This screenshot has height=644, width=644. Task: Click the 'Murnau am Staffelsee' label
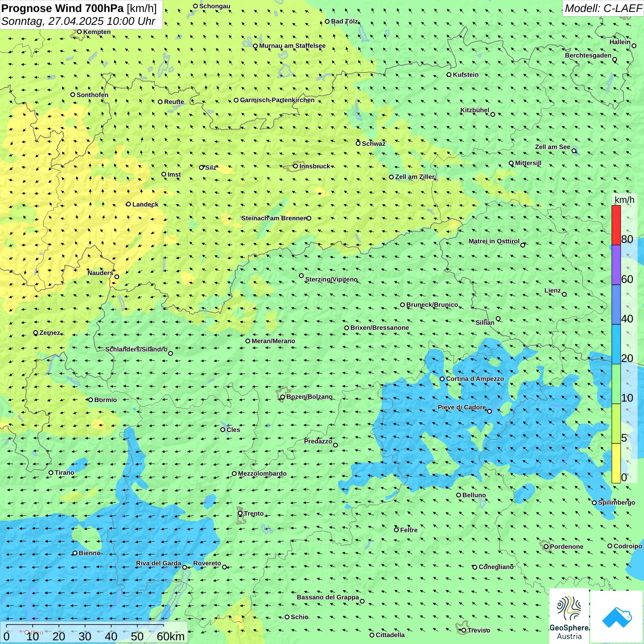[292, 46]
